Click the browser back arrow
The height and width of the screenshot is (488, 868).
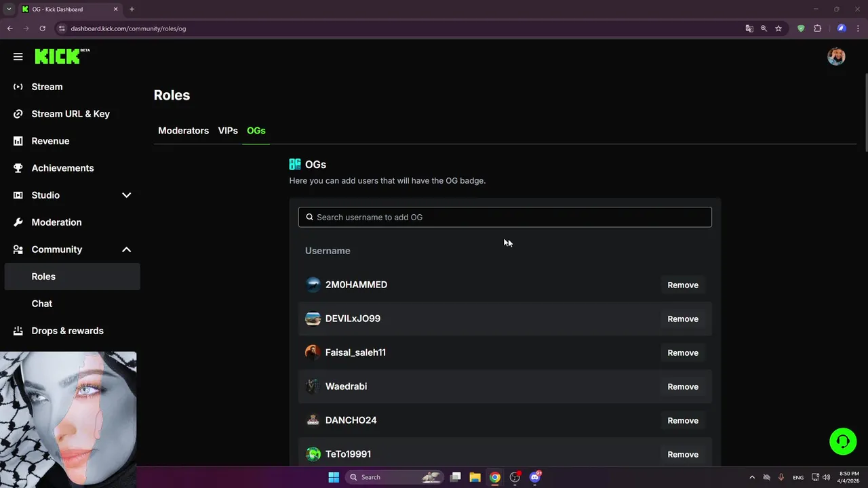(10, 28)
